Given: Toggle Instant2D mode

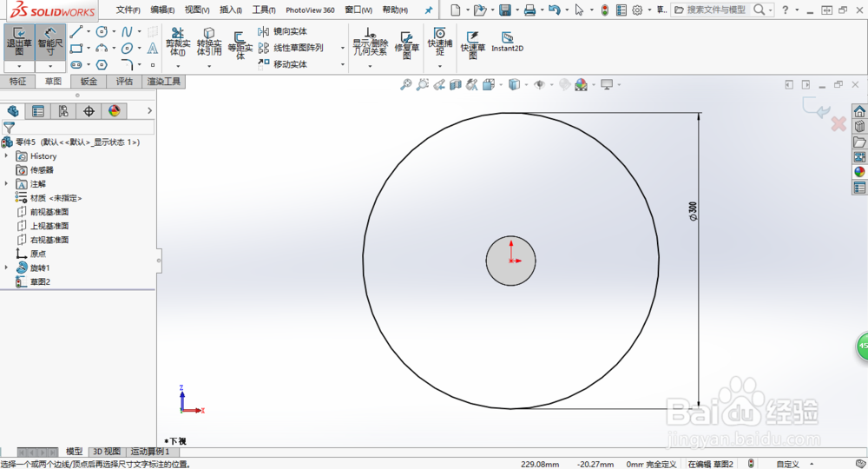Looking at the screenshot, I should [507, 42].
